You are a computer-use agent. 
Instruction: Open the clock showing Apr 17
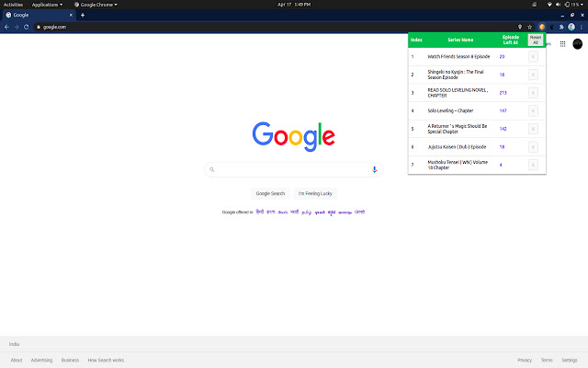click(x=294, y=5)
